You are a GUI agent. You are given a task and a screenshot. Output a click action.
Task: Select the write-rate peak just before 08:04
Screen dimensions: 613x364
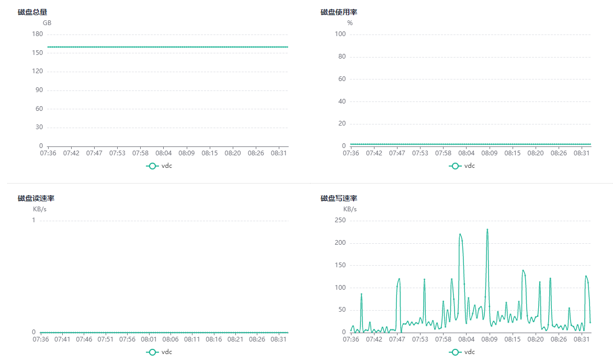460,234
